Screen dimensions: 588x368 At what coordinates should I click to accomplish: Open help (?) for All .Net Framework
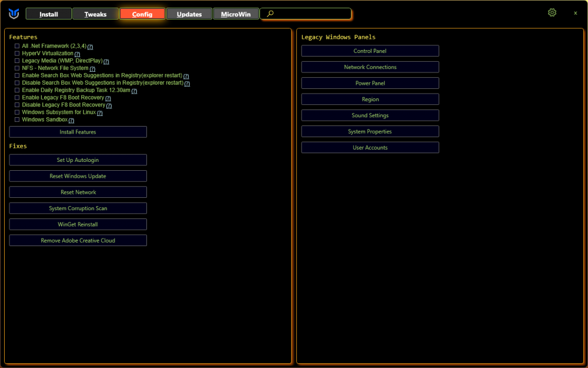tap(91, 47)
